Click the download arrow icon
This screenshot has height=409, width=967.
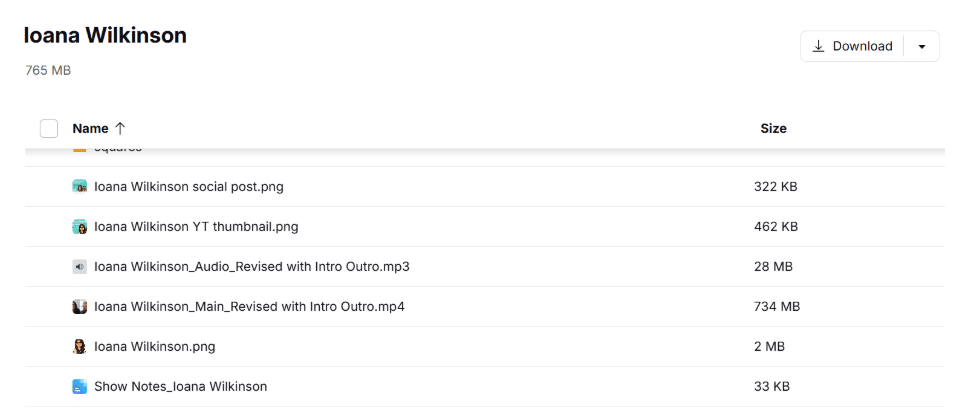818,46
